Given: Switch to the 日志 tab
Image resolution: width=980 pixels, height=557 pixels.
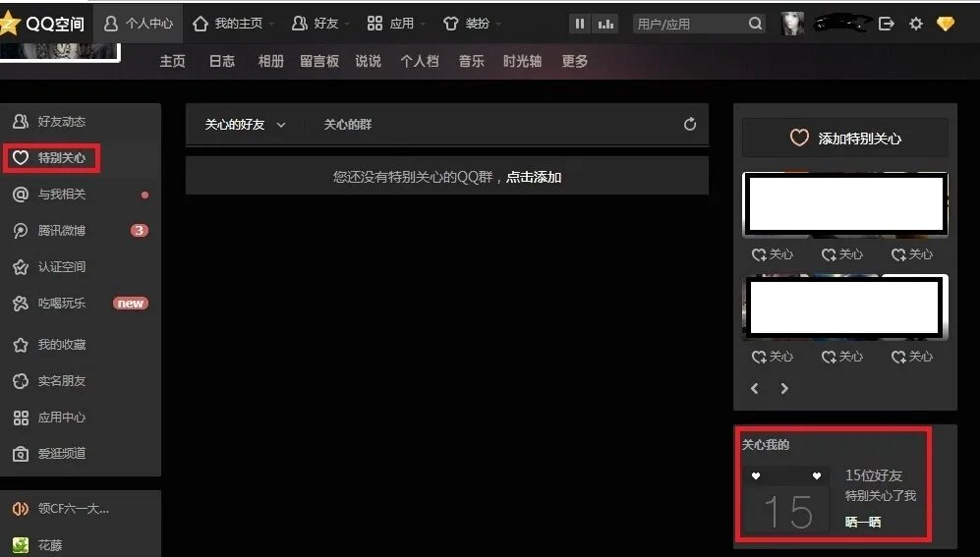Looking at the screenshot, I should [222, 61].
